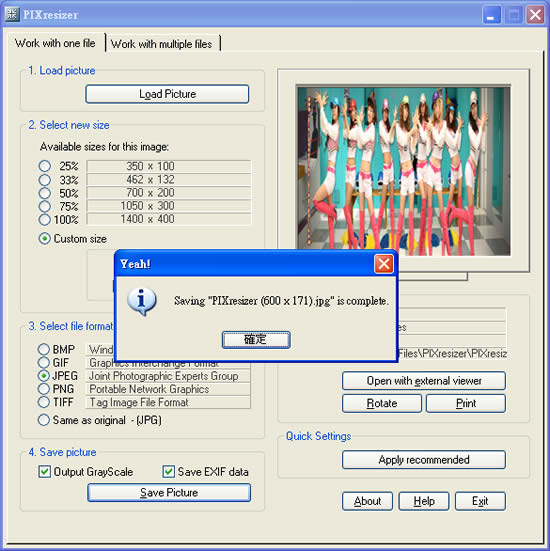The width and height of the screenshot is (550, 551).
Task: Choose the 75% size option
Action: [45, 206]
